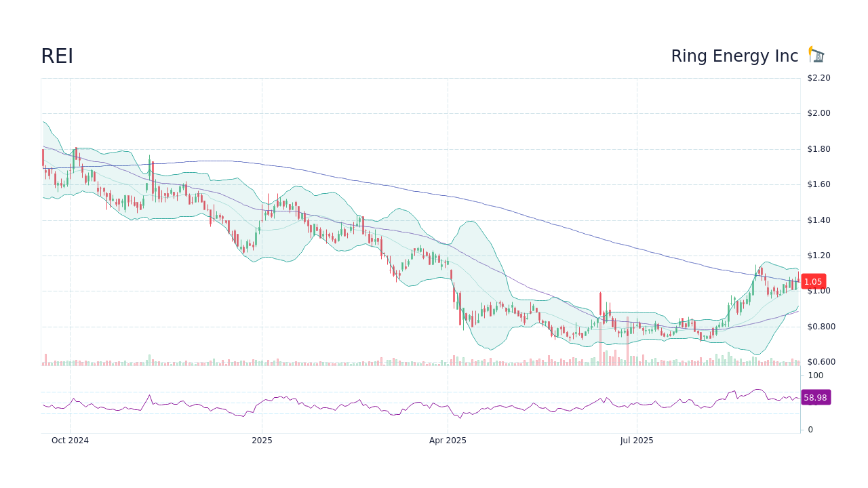This screenshot has height=488, width=868.
Task: Click the oil pump jack icon
Action: (x=816, y=54)
